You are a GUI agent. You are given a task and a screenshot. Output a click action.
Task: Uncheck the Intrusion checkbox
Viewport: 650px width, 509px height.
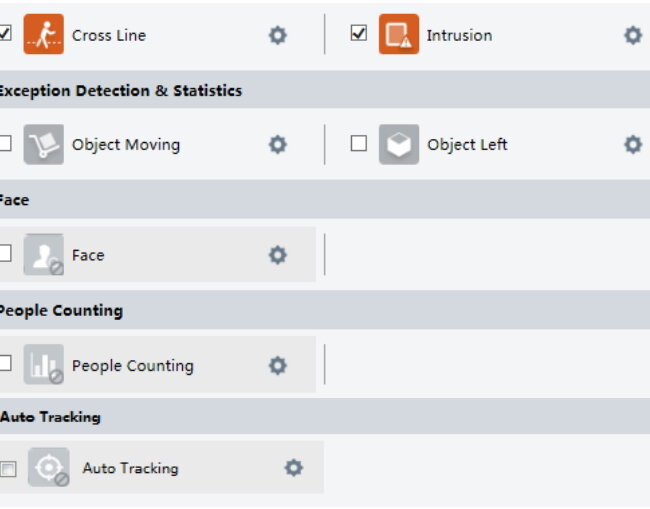(359, 33)
